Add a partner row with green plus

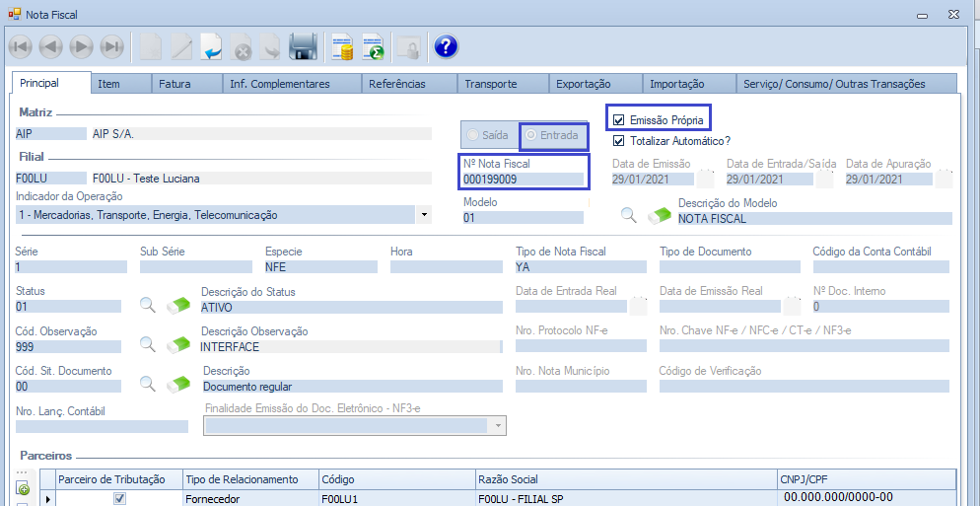click(x=23, y=488)
